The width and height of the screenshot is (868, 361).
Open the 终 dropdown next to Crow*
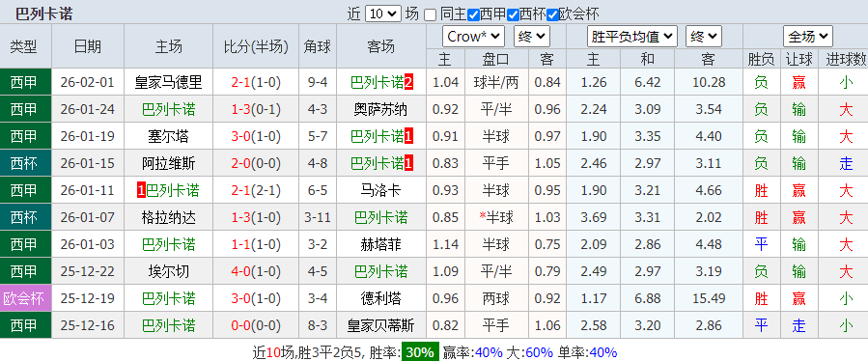[531, 37]
